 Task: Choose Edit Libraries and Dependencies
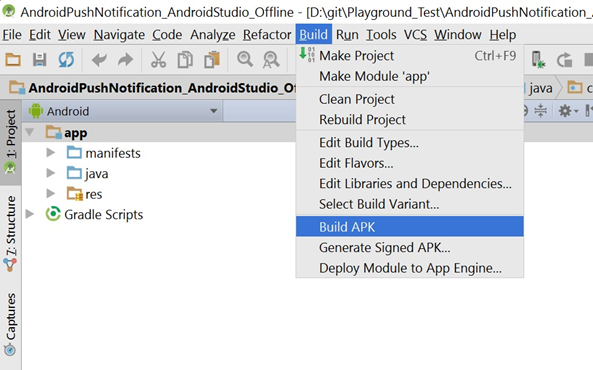(x=410, y=183)
